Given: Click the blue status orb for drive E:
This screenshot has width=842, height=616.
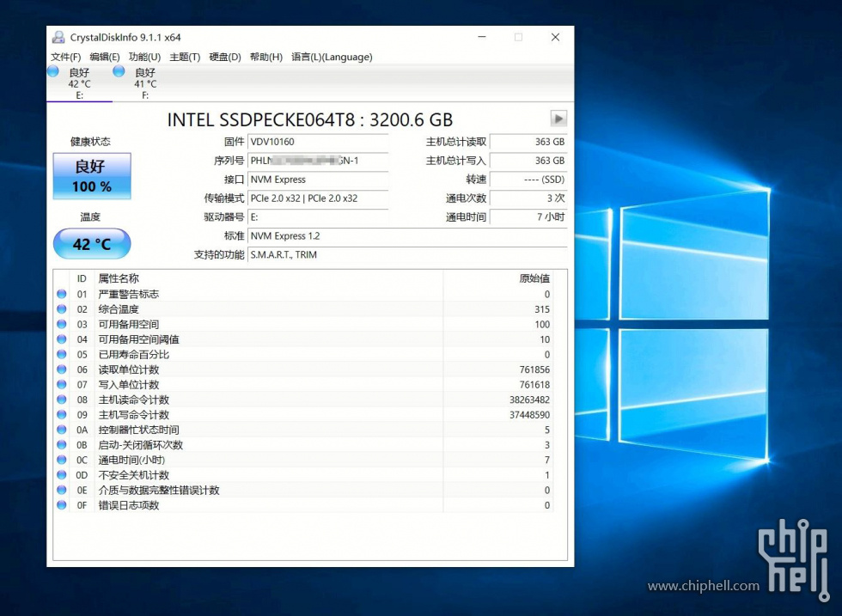Looking at the screenshot, I should (53, 71).
